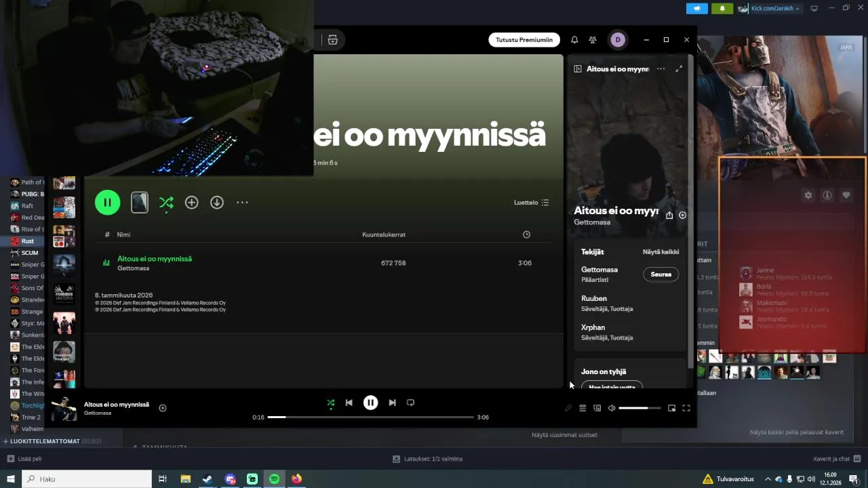
Task: Collapse the now playing side panel
Action: click(578, 68)
